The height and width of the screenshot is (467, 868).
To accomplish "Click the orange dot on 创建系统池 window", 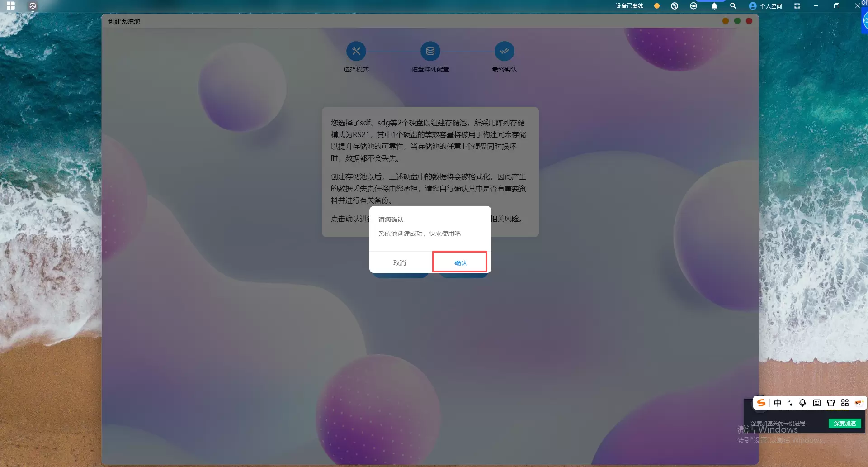I will click(726, 21).
